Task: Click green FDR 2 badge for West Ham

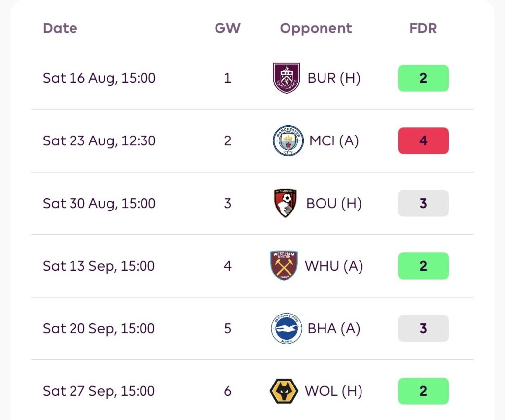Action: click(423, 266)
